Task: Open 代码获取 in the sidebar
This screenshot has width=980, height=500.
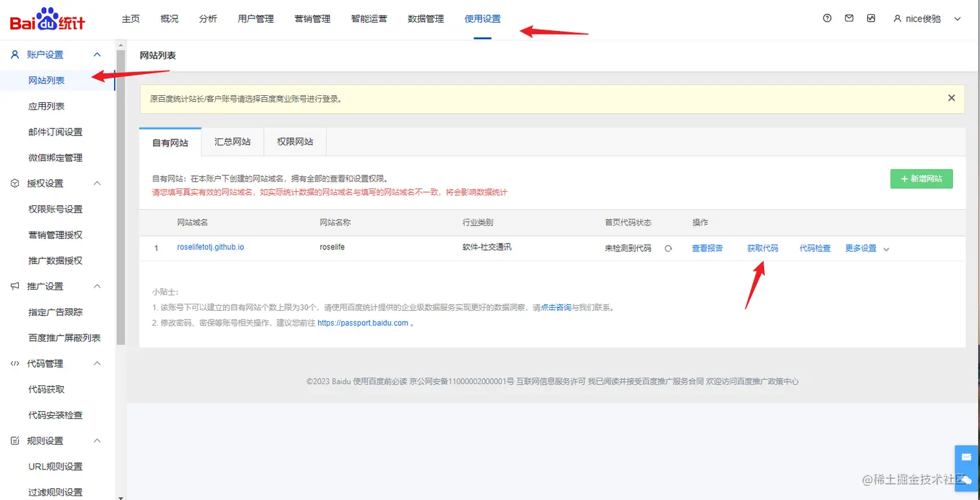Action: [47, 389]
